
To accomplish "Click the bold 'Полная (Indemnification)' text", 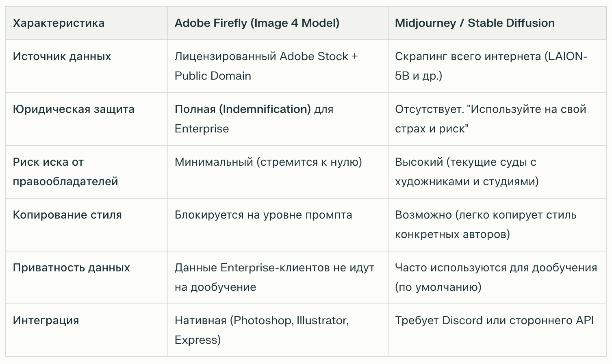I will click(x=243, y=109).
